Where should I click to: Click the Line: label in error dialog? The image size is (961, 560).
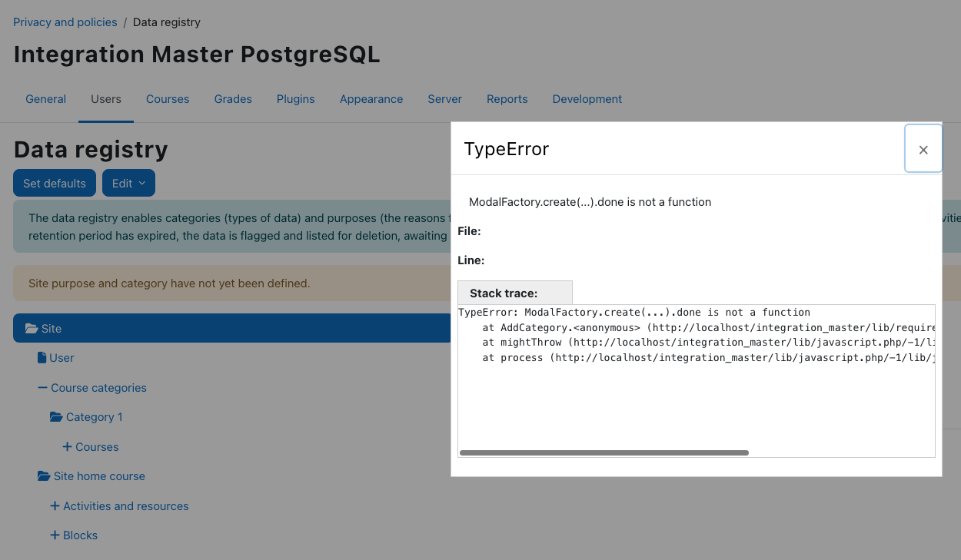point(471,260)
